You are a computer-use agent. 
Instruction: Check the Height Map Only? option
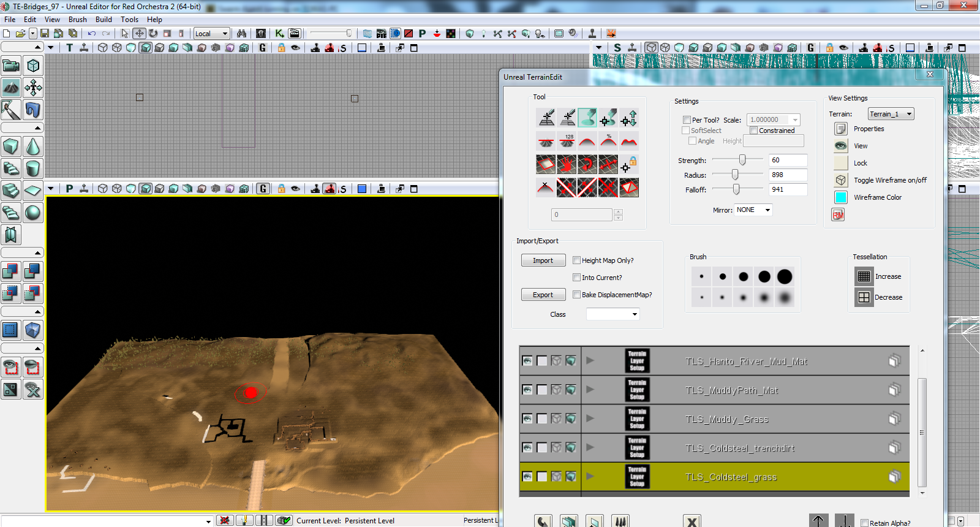pyautogui.click(x=576, y=260)
